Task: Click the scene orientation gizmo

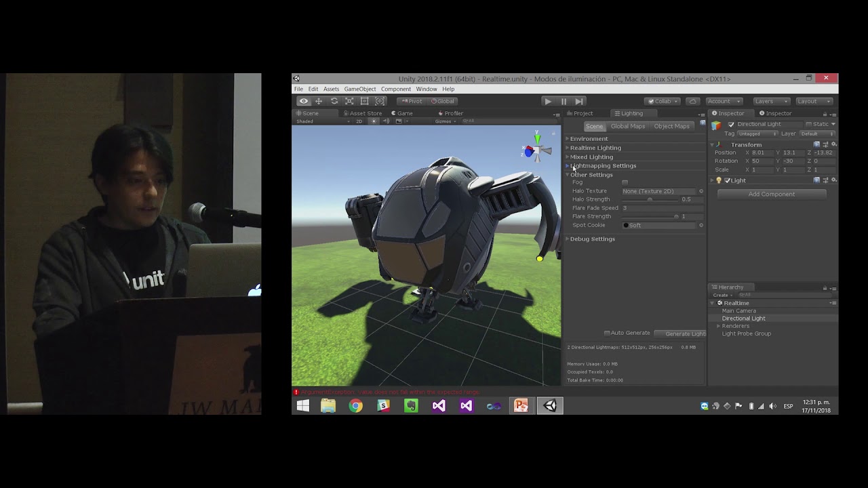Action: (536, 149)
